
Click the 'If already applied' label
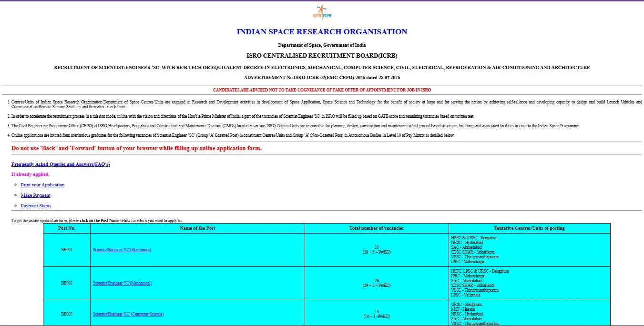click(x=30, y=174)
